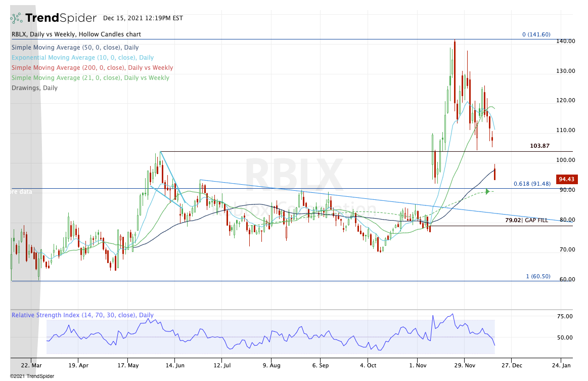Toggle the Exponential Moving Average 10 legend entry
Image resolution: width=588 pixels, height=381 pixels.
pos(82,58)
